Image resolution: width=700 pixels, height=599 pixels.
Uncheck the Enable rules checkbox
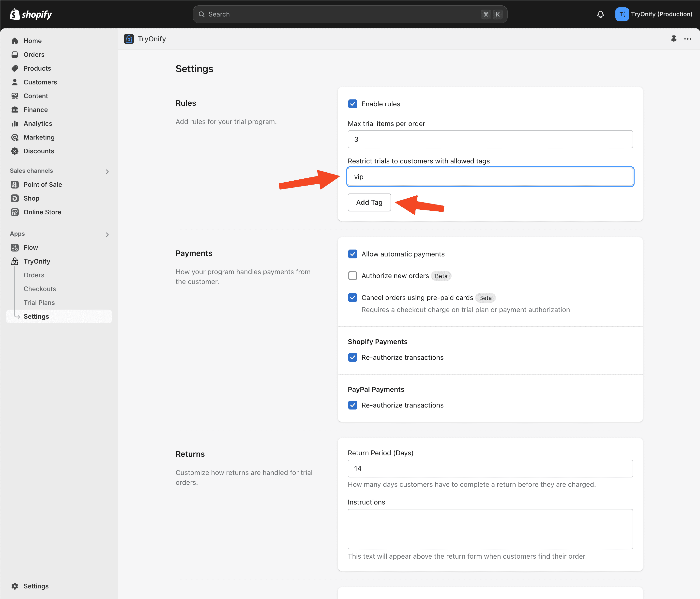click(352, 104)
